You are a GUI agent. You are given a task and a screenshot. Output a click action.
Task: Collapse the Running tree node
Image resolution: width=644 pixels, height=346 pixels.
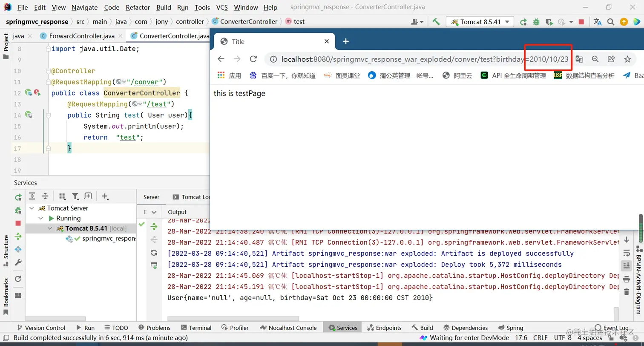coord(41,219)
